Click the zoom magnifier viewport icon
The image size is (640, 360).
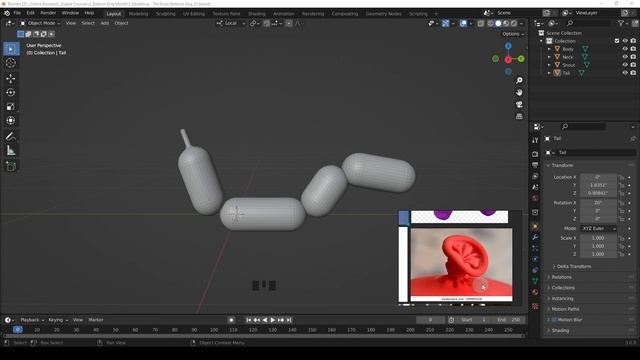(x=519, y=80)
